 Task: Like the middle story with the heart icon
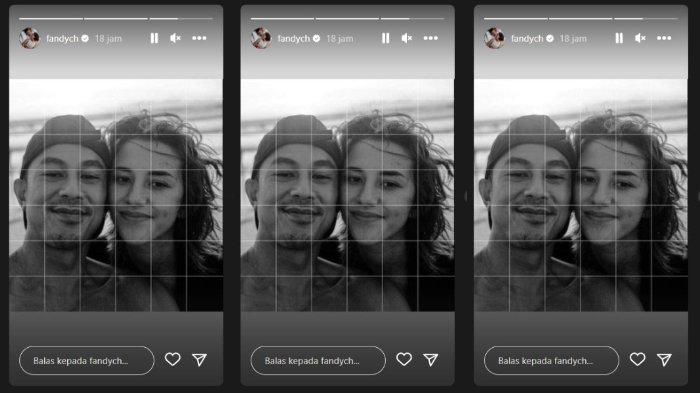pyautogui.click(x=404, y=359)
